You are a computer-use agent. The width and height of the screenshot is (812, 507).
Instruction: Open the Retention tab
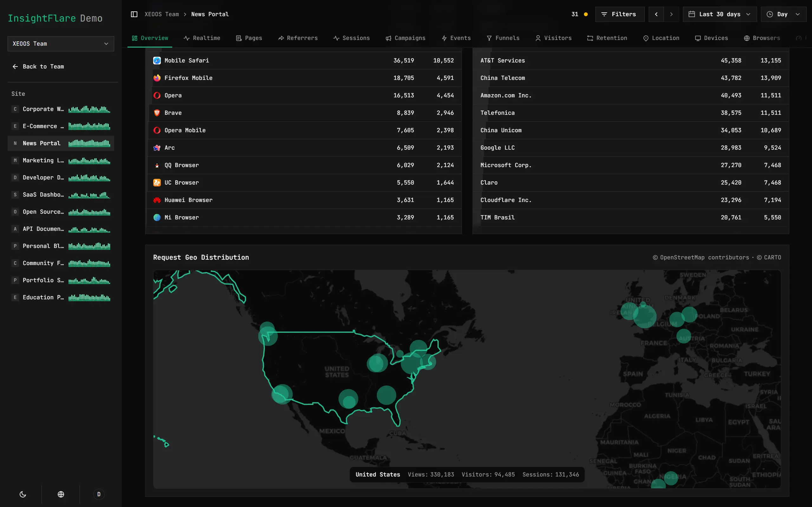pyautogui.click(x=607, y=38)
